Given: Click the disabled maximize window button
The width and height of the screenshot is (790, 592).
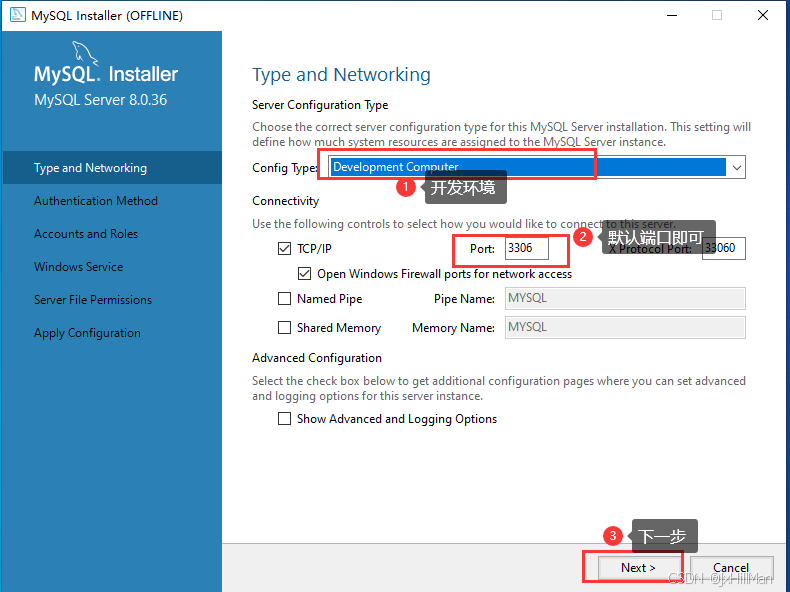Looking at the screenshot, I should (716, 16).
